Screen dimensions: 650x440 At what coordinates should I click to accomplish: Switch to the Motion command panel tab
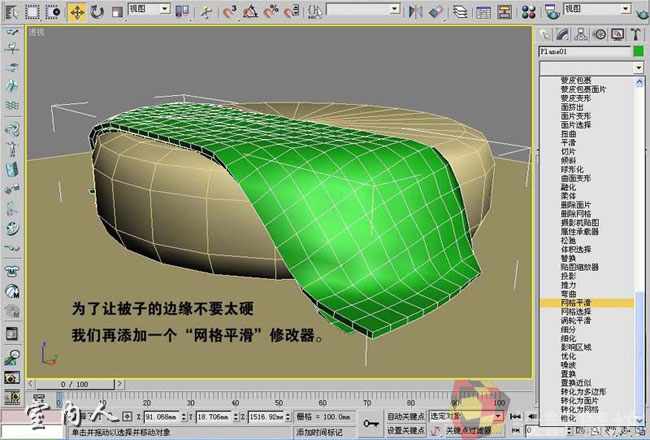[x=600, y=34]
